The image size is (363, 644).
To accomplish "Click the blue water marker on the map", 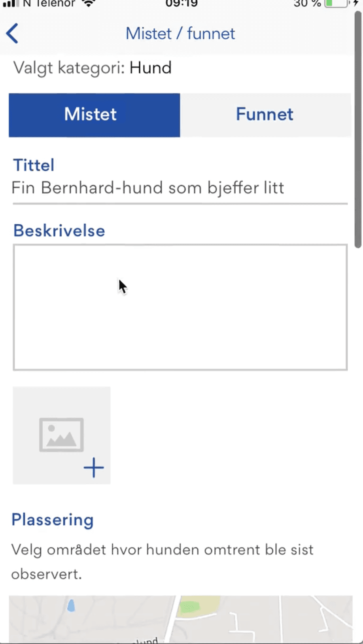I will click(71, 606).
